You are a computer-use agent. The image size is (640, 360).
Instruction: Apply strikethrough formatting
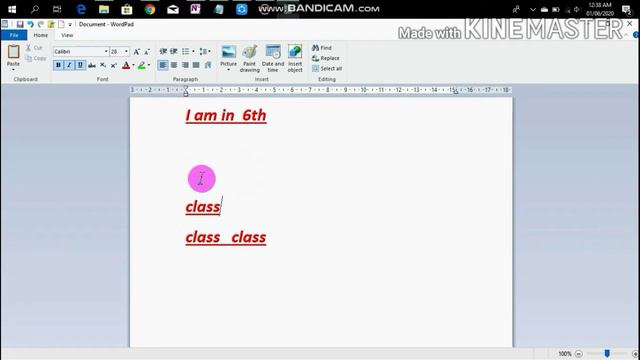coord(92,65)
